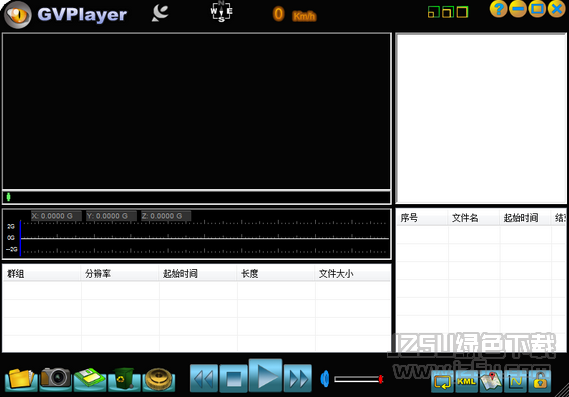Show the G-sensor graph icon
The width and height of the screenshot is (569, 397).
coord(516,381)
